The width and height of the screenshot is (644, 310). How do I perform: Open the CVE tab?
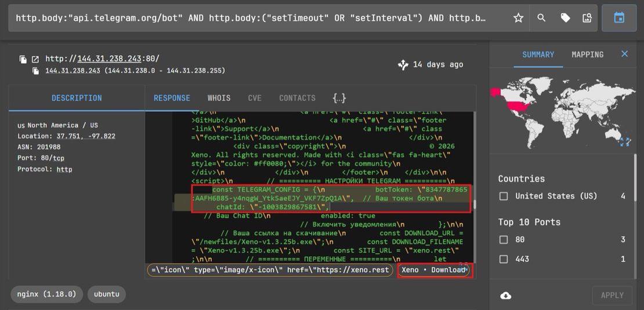pos(255,98)
